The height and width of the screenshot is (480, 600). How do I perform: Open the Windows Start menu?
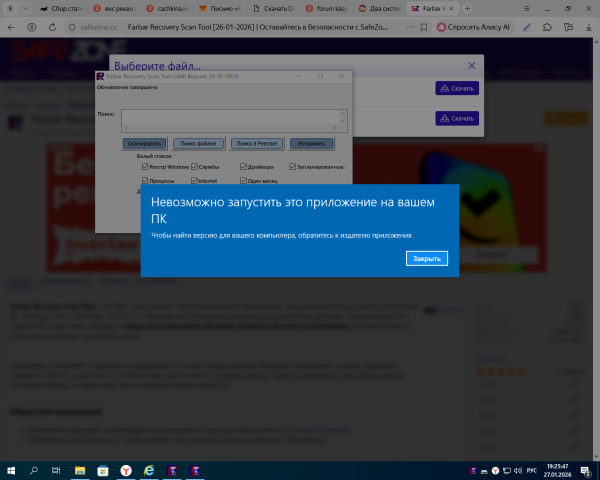pyautogui.click(x=11, y=471)
